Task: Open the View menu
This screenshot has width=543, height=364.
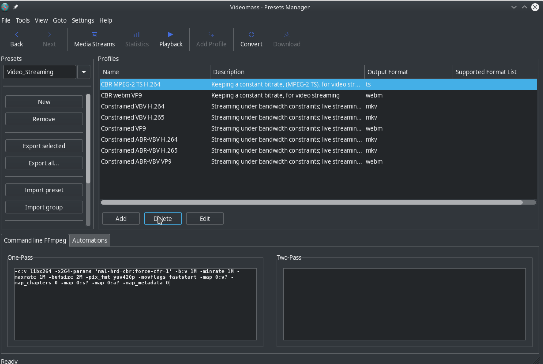Action: (x=41, y=20)
